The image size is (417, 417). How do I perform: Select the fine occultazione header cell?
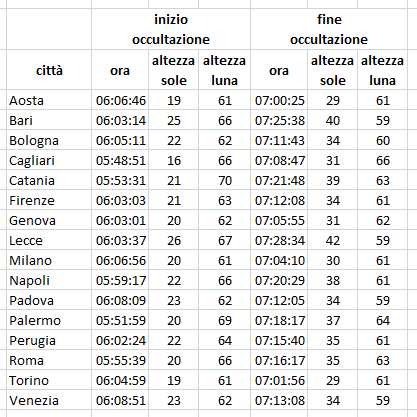329,29
